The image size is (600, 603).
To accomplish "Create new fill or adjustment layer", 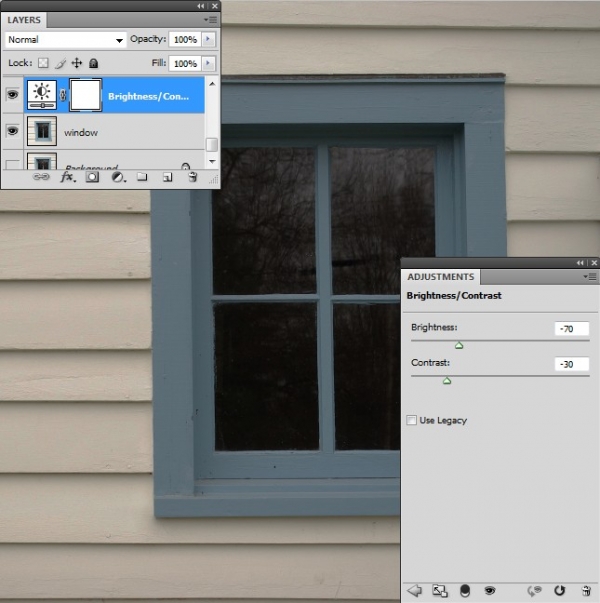I will pos(118,177).
